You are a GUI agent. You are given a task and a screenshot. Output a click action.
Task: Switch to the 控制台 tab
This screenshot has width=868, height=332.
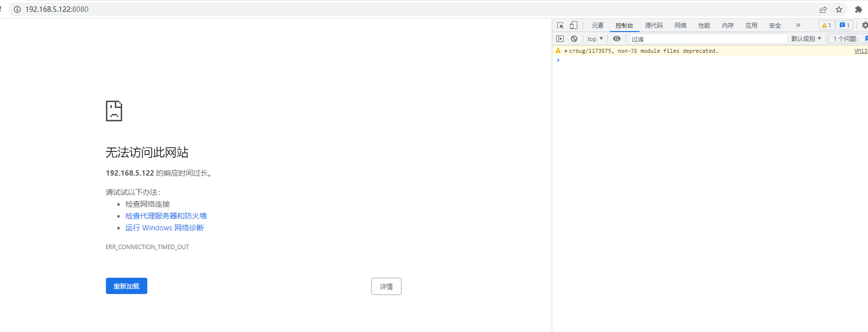click(624, 25)
